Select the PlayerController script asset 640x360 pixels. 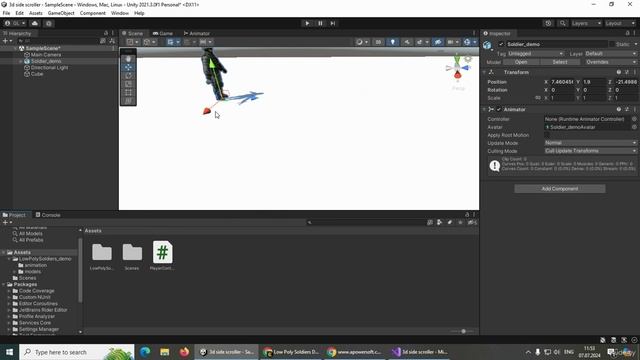tap(162, 252)
